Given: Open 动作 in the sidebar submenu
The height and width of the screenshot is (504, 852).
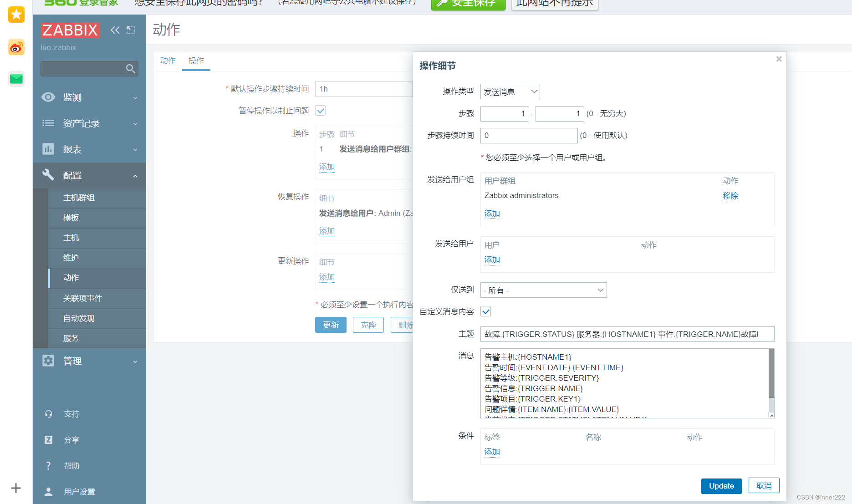Looking at the screenshot, I should tap(71, 278).
